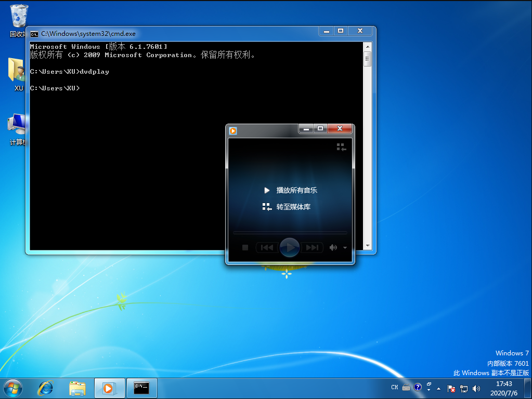Toggle the touch keyboard icon near CH indicator
The image size is (532, 399).
pos(406,388)
